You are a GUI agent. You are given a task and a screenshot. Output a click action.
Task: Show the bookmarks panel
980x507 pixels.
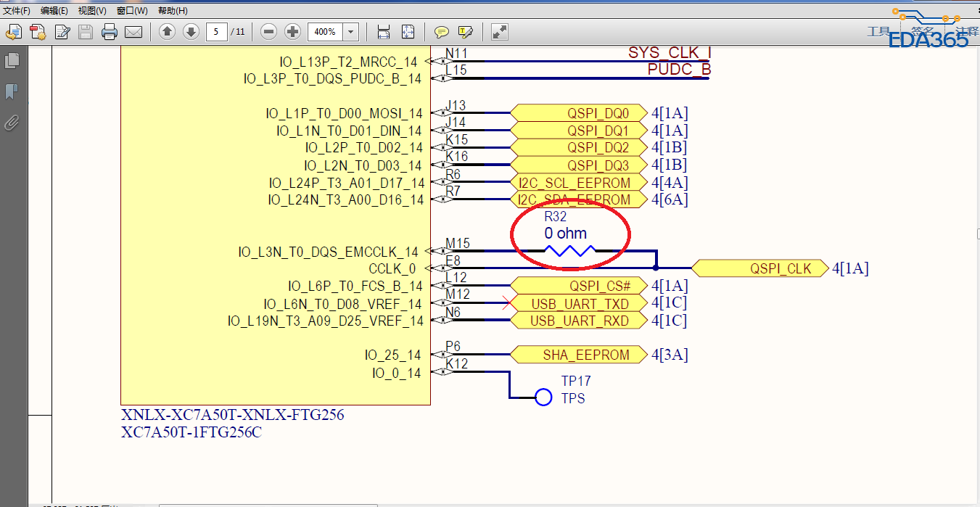coord(12,91)
